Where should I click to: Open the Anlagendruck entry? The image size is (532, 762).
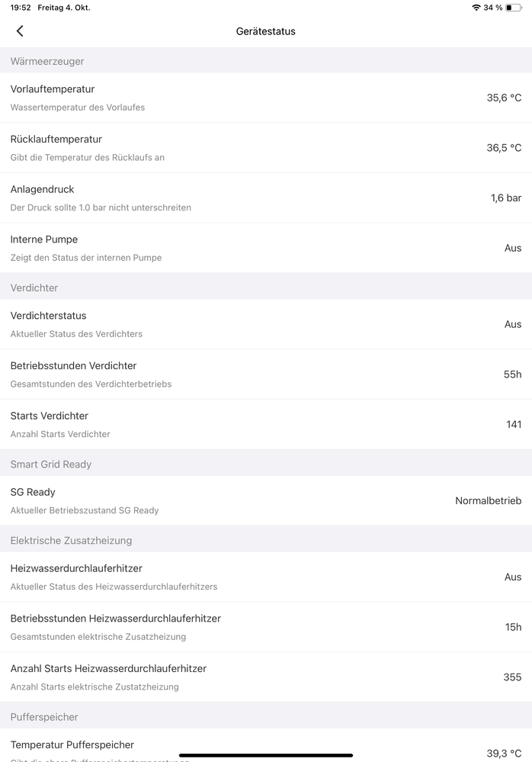266,198
